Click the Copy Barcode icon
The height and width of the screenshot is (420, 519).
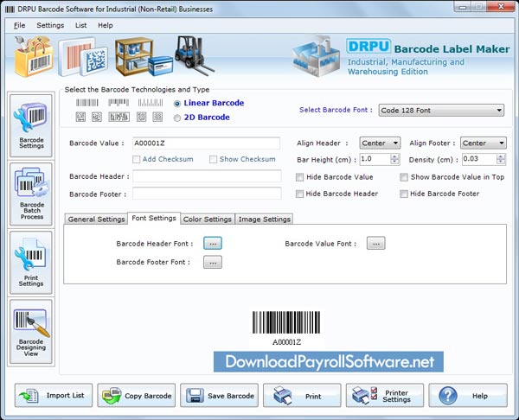112,396
